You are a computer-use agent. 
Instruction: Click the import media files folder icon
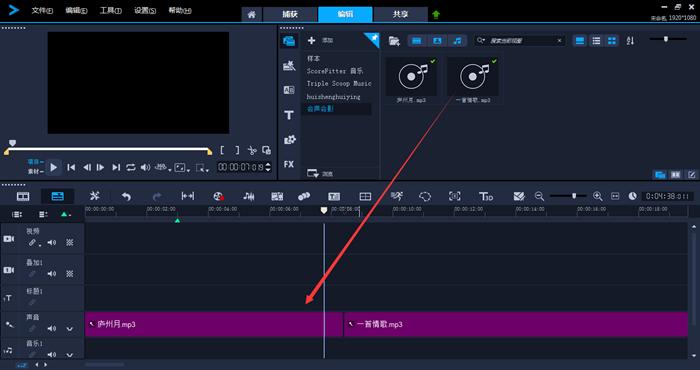[x=394, y=41]
